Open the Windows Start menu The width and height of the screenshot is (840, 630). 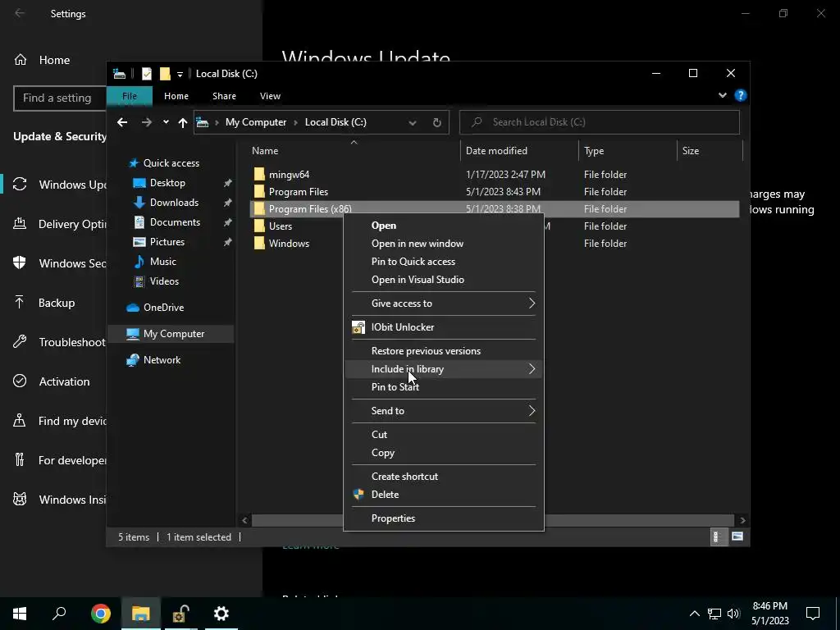20,614
